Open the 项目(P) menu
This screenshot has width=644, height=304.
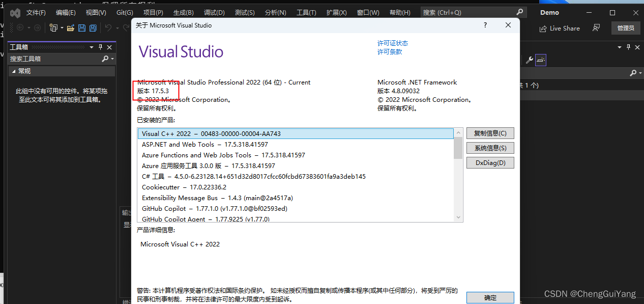[x=153, y=13]
